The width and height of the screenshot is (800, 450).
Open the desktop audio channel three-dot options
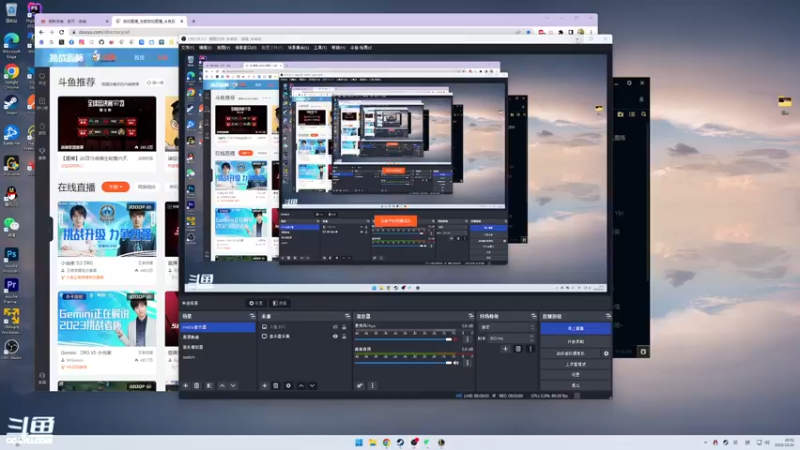click(x=467, y=363)
